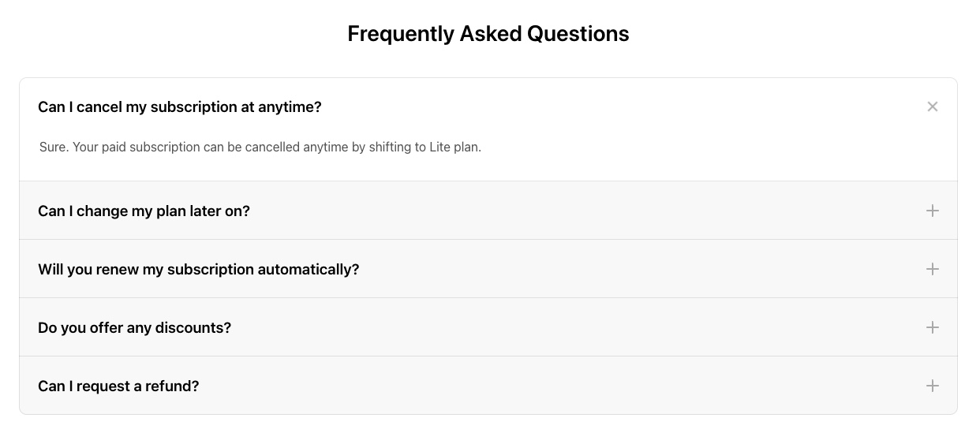Click the plus icon for 'Can I request a refund?'
Viewport: 980px width, 433px height.
coord(932,386)
